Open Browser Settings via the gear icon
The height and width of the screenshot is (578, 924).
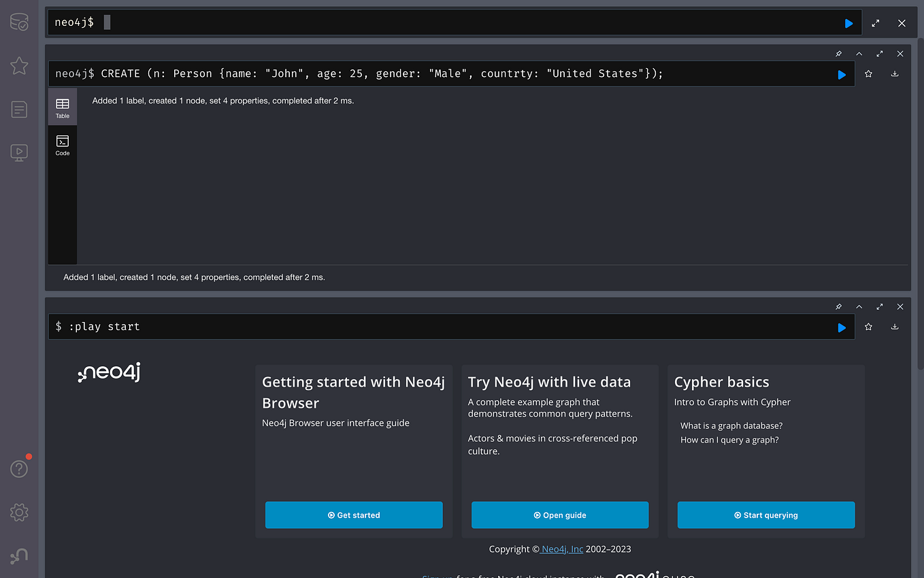[x=18, y=512]
